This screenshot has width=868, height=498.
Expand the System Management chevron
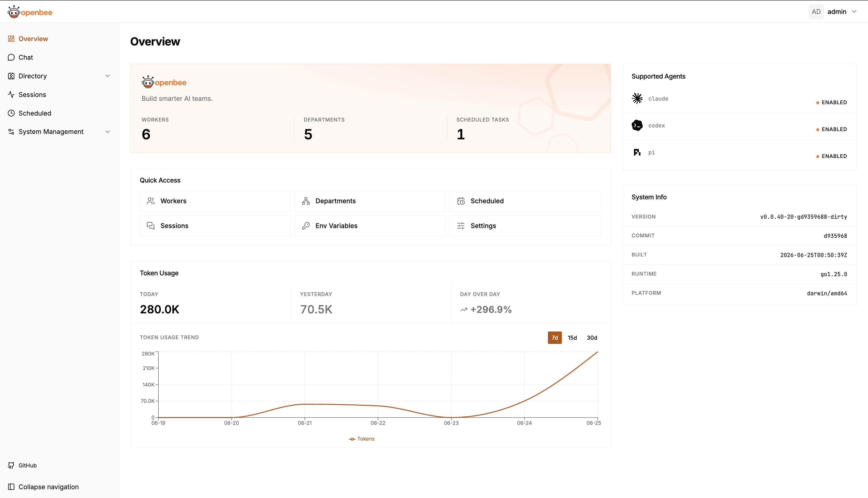(x=108, y=132)
